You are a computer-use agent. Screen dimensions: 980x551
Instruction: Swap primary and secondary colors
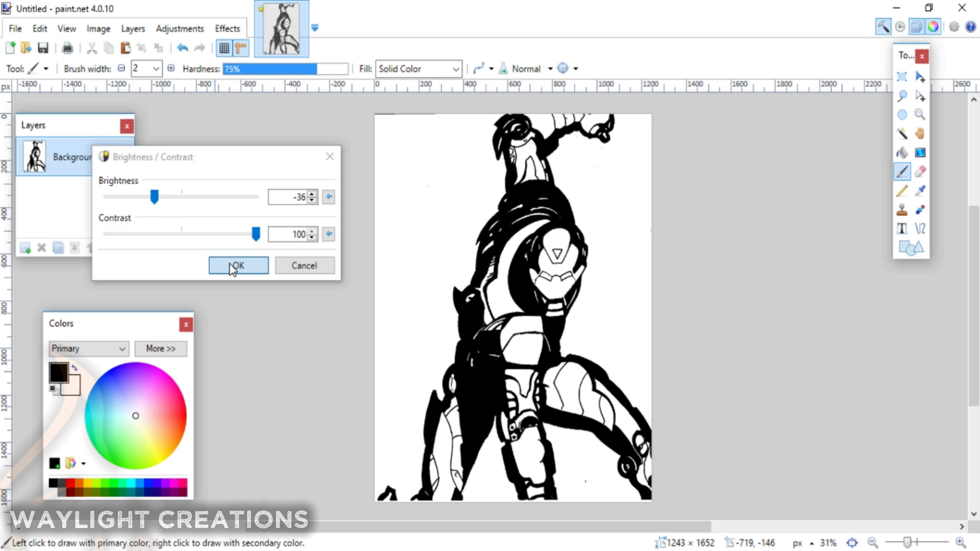[x=75, y=367]
